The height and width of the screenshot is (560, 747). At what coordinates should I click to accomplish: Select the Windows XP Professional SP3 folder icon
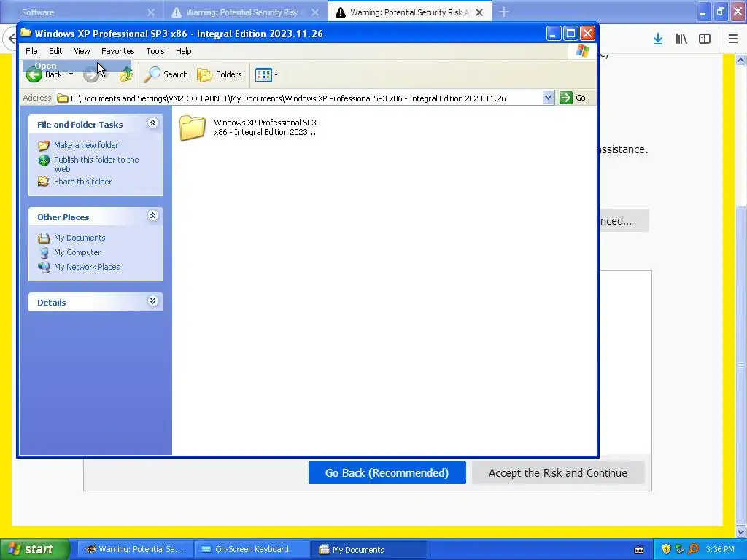click(193, 128)
